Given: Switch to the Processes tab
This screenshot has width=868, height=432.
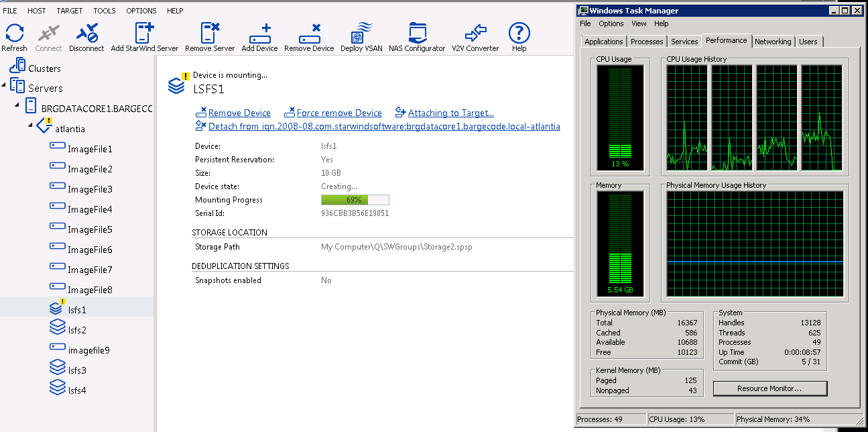Looking at the screenshot, I should [647, 42].
